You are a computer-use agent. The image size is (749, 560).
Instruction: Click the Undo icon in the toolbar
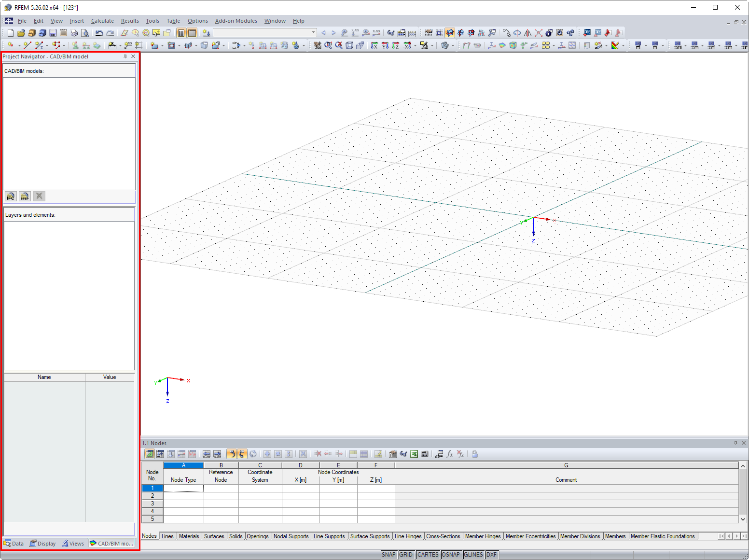coord(99,32)
